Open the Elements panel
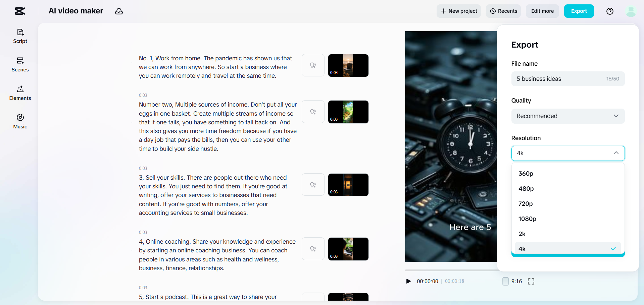The width and height of the screenshot is (644, 305). (20, 93)
